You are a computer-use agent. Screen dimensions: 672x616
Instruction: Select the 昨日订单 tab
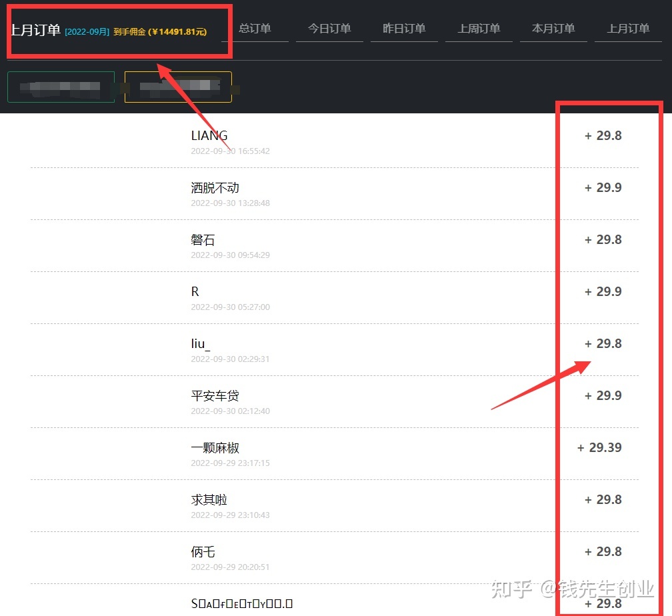coord(404,29)
